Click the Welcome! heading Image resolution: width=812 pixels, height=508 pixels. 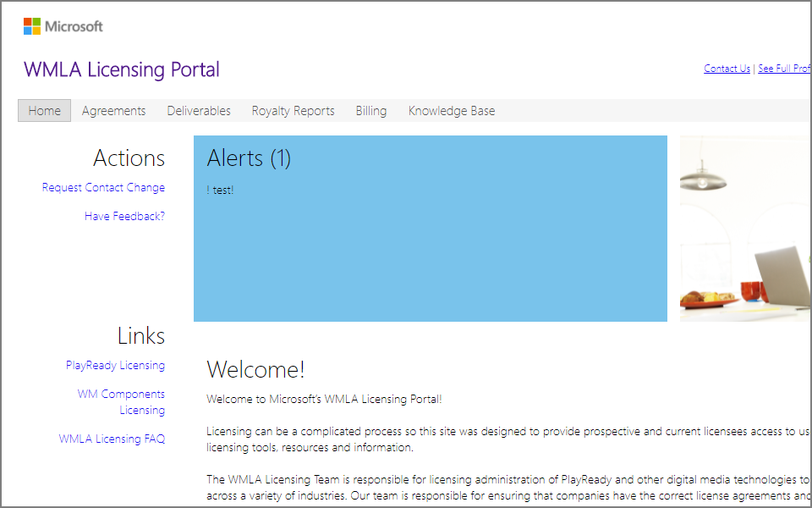(x=255, y=370)
